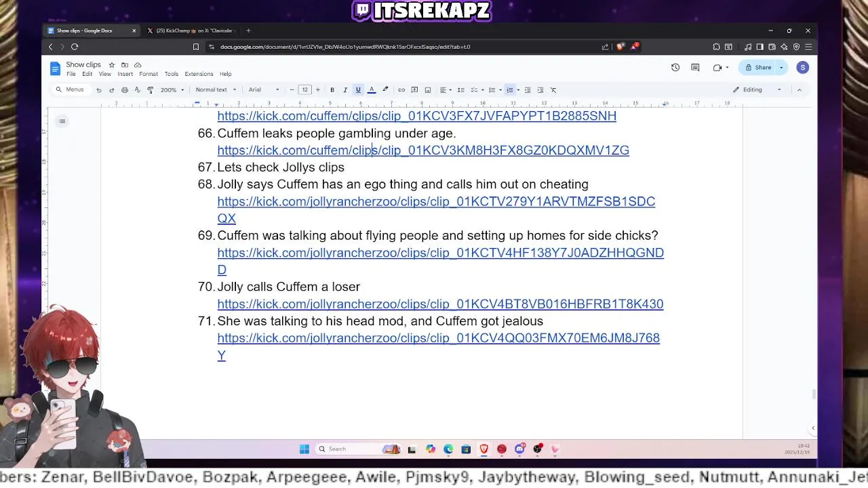The width and height of the screenshot is (868, 488).
Task: Open clip link ending KDQXMV1ZG
Action: coord(423,150)
